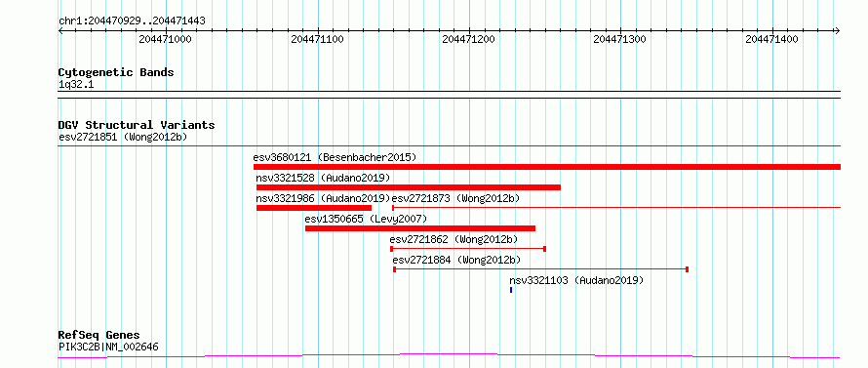Click the red nsv3321986 variant bar
868x368 pixels.
314,208
